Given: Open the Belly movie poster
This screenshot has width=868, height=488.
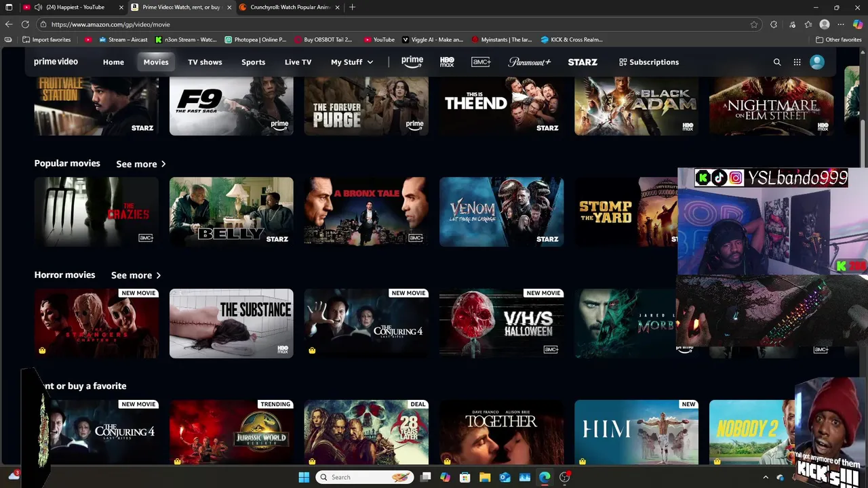Looking at the screenshot, I should 231,211.
